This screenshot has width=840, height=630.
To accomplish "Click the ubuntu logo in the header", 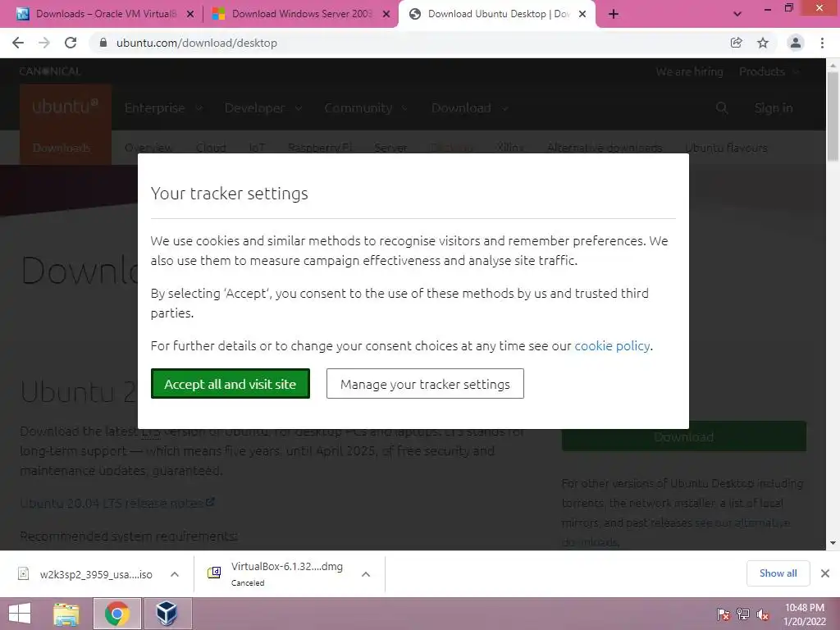I will [66, 107].
